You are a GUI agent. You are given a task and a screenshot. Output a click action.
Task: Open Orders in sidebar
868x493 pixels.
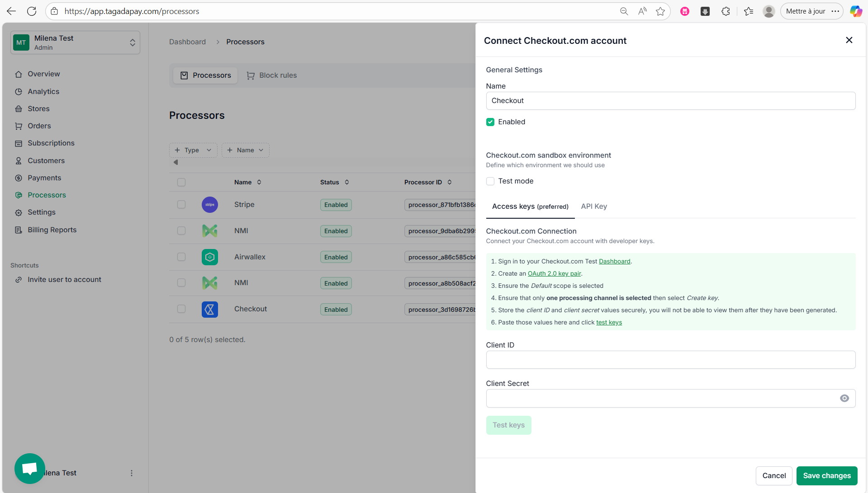[x=39, y=126]
